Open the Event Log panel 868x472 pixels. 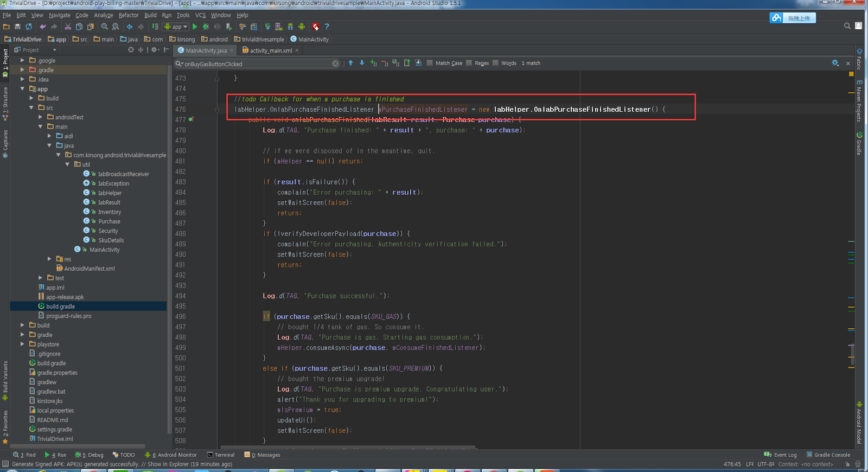(780, 455)
